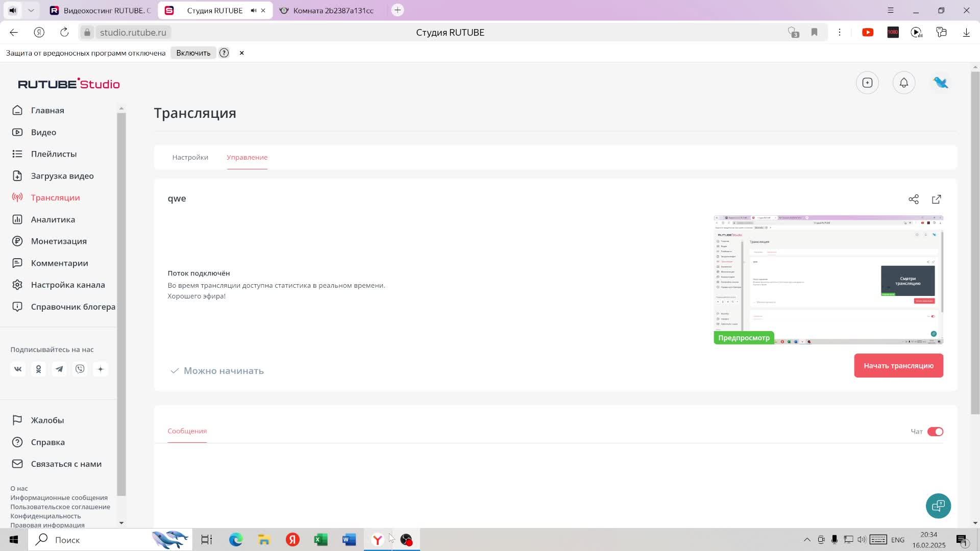Dismiss the protection warning bar

pyautogui.click(x=241, y=53)
